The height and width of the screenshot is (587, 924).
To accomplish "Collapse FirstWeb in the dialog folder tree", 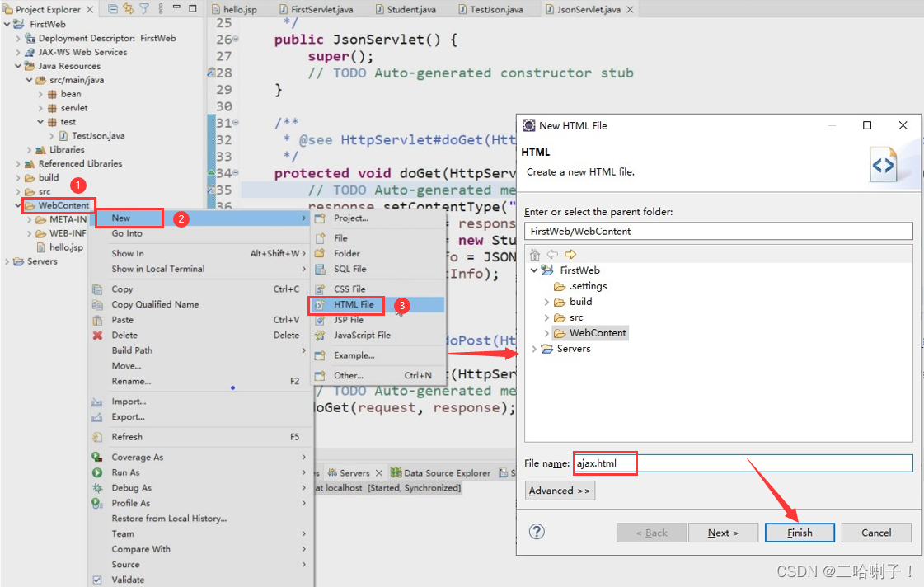I will (x=534, y=270).
